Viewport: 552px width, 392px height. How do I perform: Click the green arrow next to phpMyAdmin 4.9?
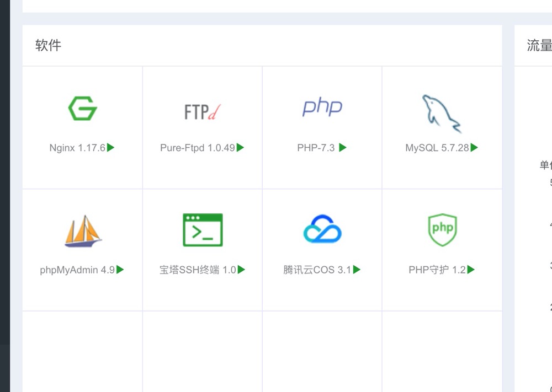pos(120,270)
